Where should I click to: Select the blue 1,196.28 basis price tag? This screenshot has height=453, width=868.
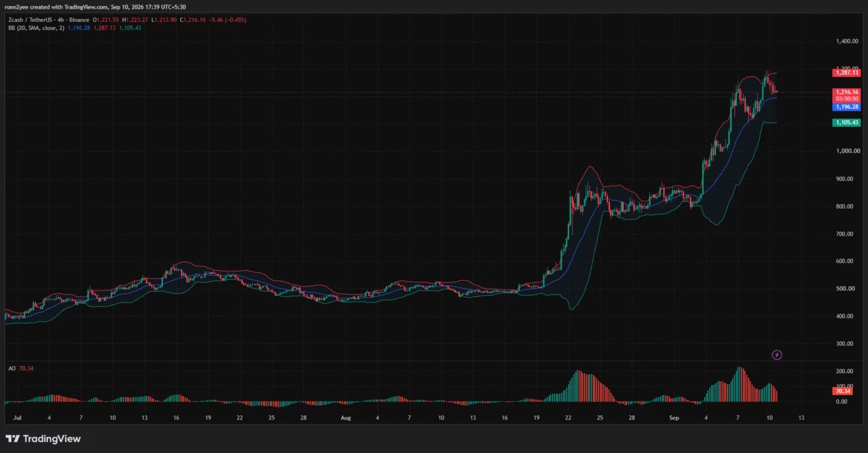click(847, 107)
